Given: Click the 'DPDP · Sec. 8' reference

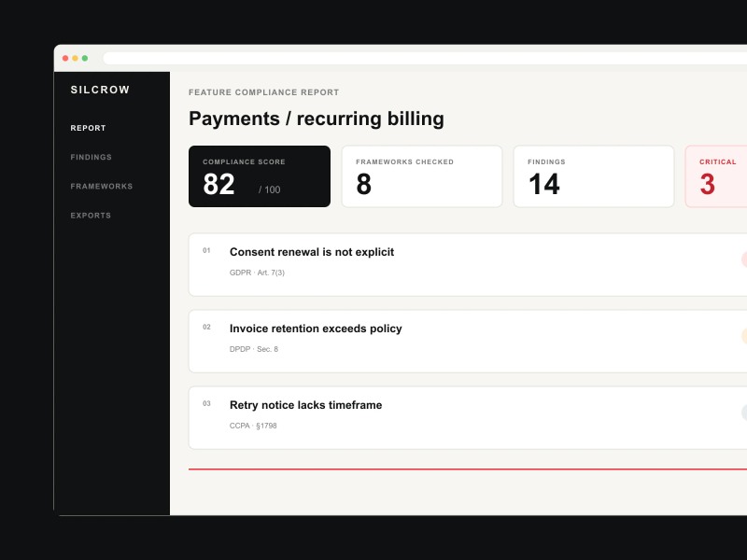Looking at the screenshot, I should click(x=253, y=349).
